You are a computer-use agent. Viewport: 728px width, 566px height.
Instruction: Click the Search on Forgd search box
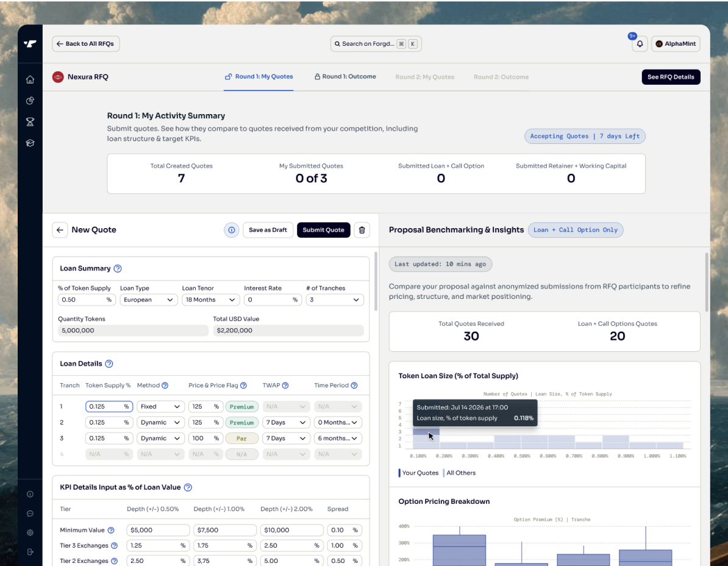pyautogui.click(x=376, y=44)
